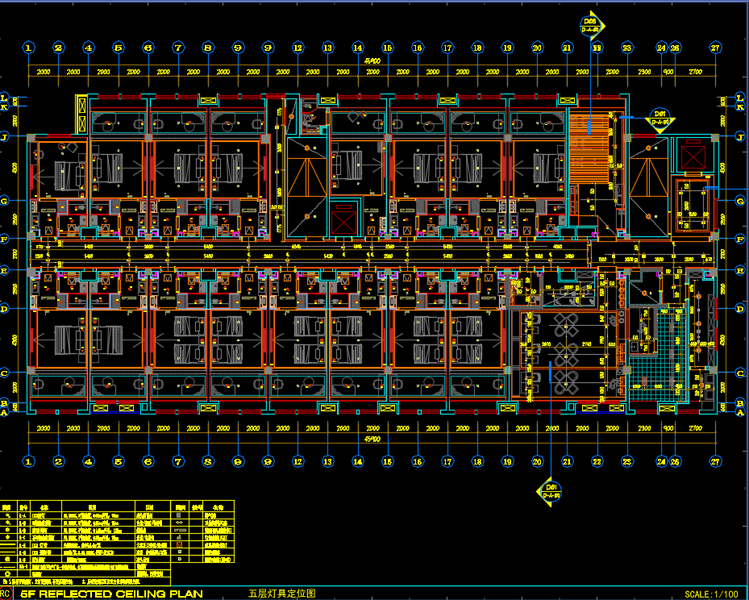Select the 45400 overall dimension below the plan

372,439
